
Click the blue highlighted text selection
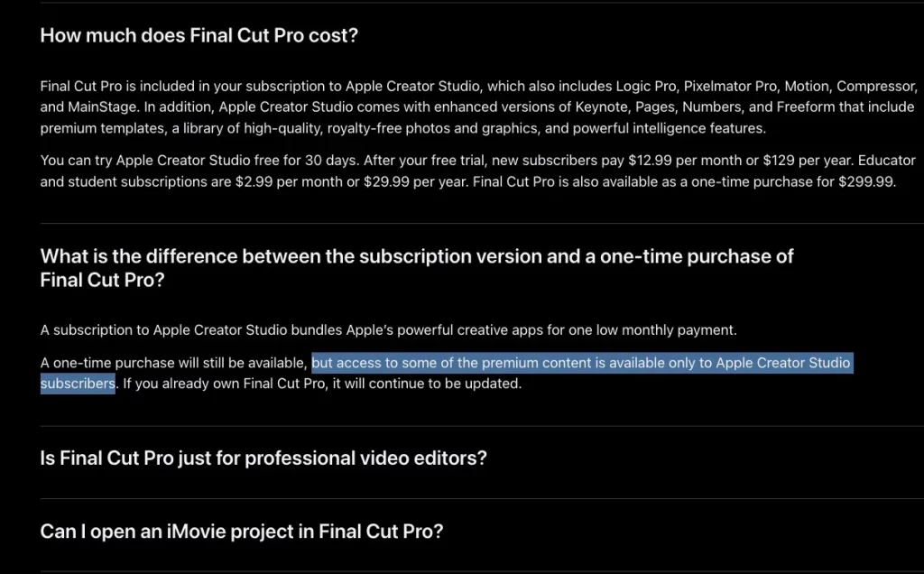coord(580,364)
